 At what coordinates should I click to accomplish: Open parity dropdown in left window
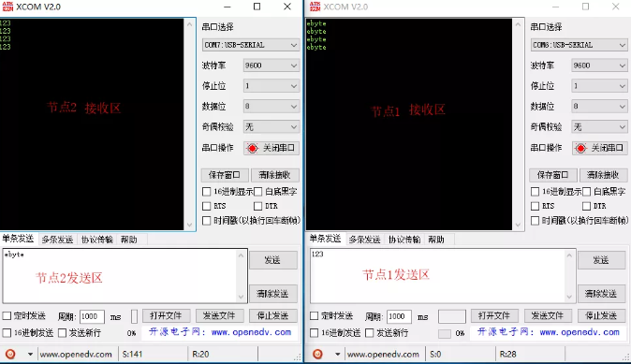[x=271, y=127]
